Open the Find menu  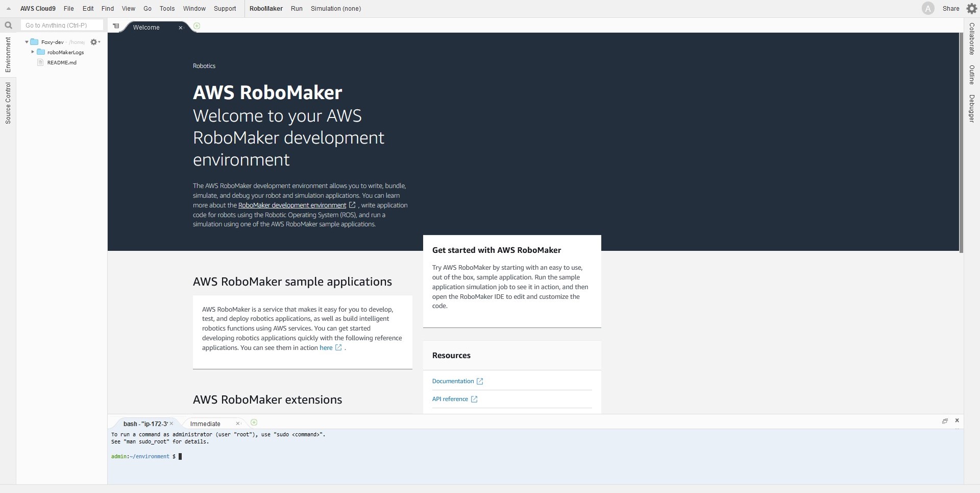tap(108, 9)
